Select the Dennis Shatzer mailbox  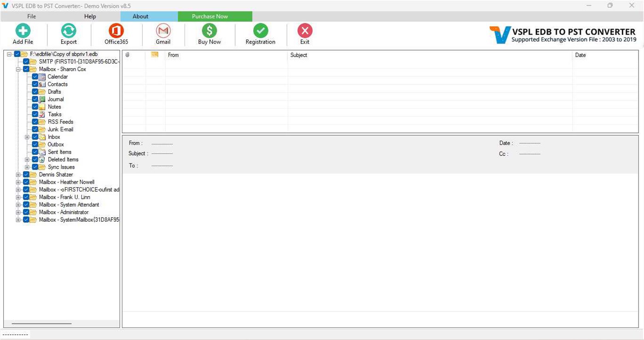(x=55, y=174)
